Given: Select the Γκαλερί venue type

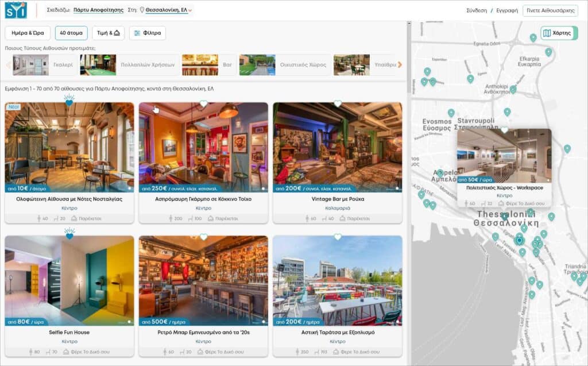Looking at the screenshot, I should [x=45, y=65].
